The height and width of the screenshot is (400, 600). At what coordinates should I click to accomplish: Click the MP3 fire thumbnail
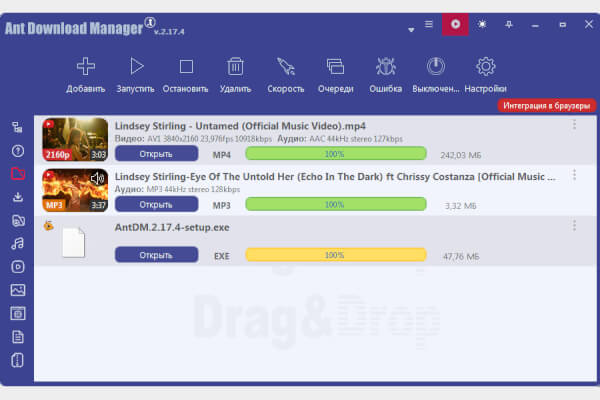[75, 190]
